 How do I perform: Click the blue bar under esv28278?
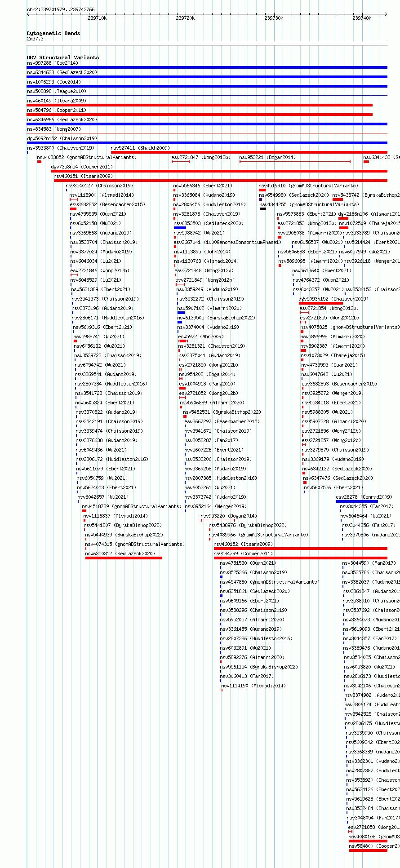(357, 501)
